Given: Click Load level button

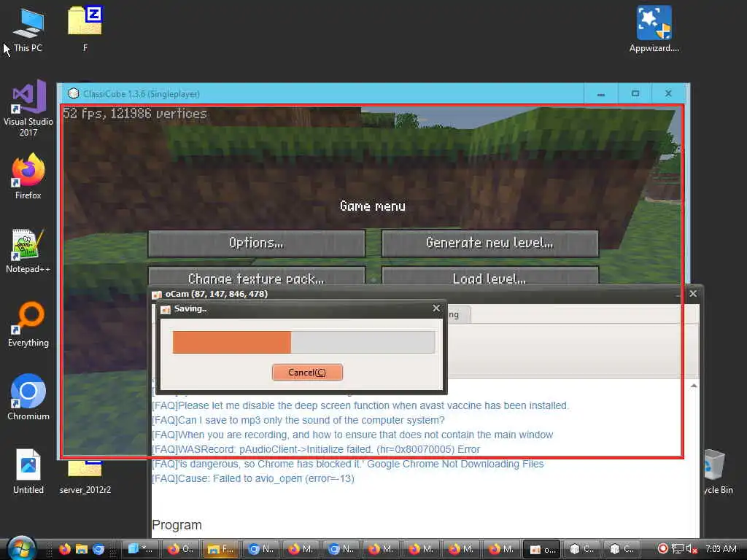Looking at the screenshot, I should [489, 276].
